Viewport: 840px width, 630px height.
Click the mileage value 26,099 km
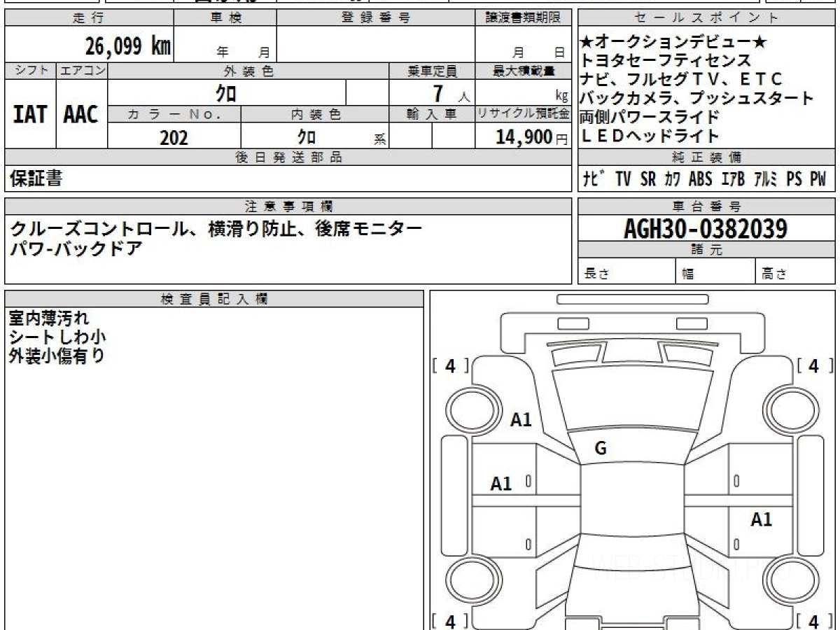tap(128, 46)
